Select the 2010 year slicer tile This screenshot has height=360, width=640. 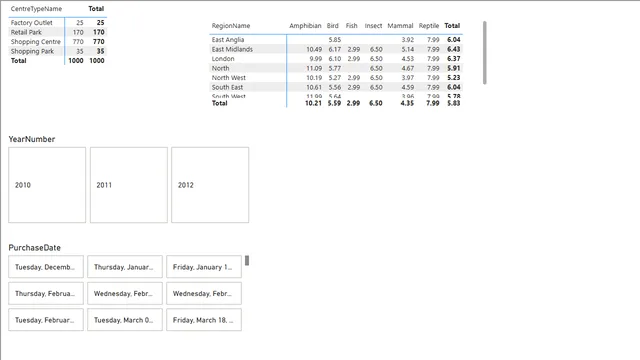[x=47, y=185]
